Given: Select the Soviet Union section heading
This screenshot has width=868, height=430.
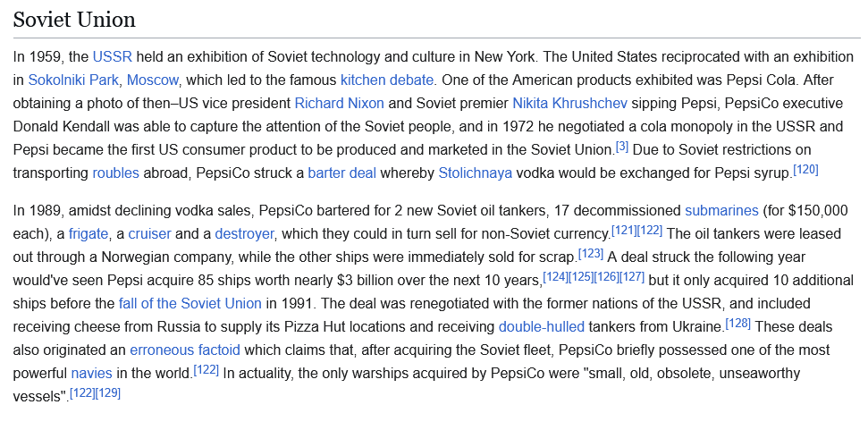Looking at the screenshot, I should click(74, 19).
